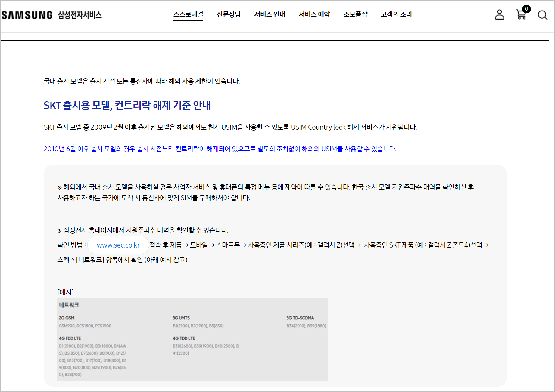Click the 삼성전자 홈페이지에서 지원주파수 note
555x392 pixels.
[x=143, y=230]
